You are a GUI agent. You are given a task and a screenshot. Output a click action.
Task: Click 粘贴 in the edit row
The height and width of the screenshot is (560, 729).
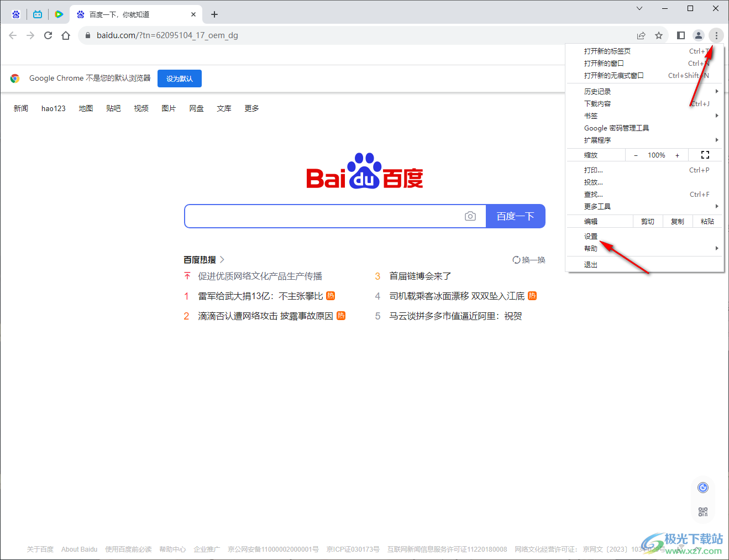tap(707, 221)
